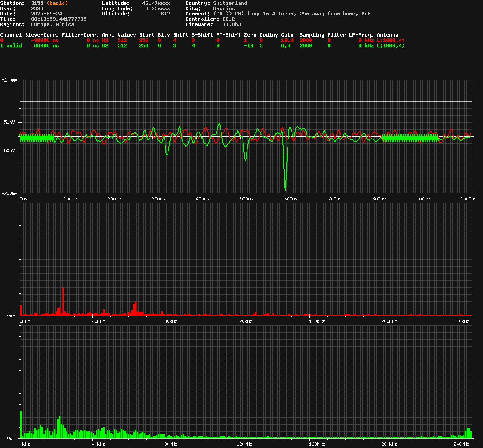Click the firmware version 11.0b3

point(232,24)
